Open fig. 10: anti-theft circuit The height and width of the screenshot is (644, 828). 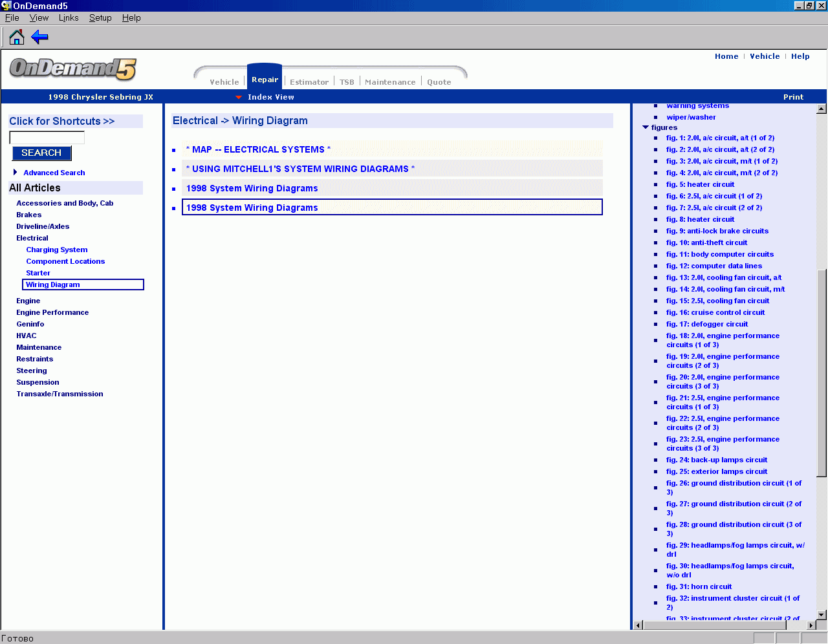[706, 242]
